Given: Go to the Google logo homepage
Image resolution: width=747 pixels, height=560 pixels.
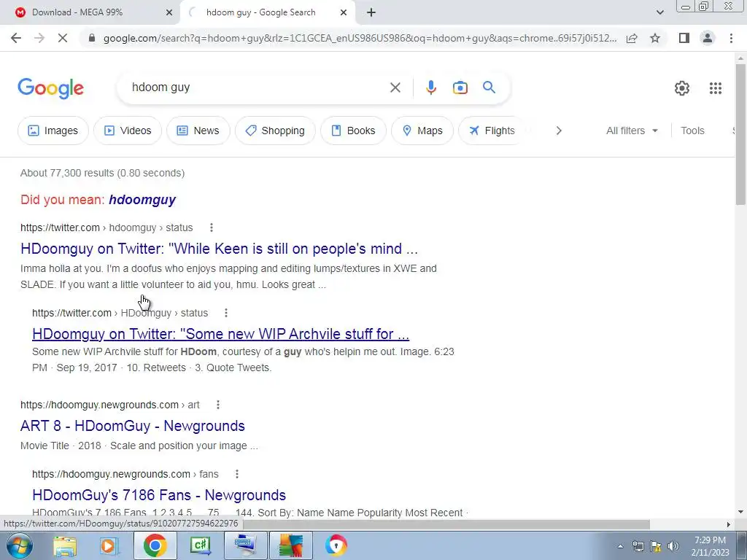Looking at the screenshot, I should pos(50,88).
